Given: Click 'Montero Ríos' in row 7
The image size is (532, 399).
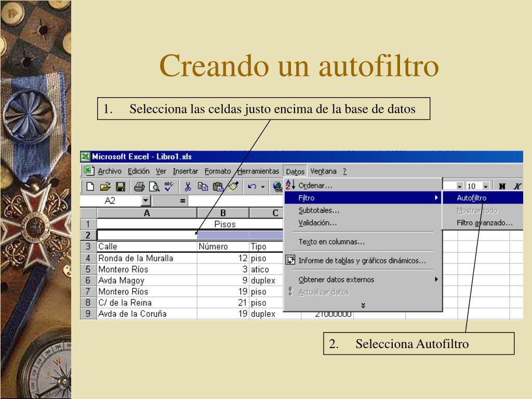Looking at the screenshot, I should [x=147, y=291].
